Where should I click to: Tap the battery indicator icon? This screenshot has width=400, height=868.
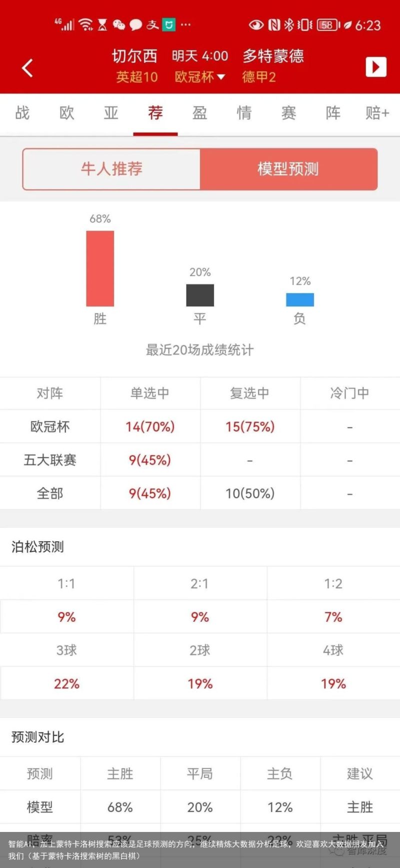click(x=328, y=25)
